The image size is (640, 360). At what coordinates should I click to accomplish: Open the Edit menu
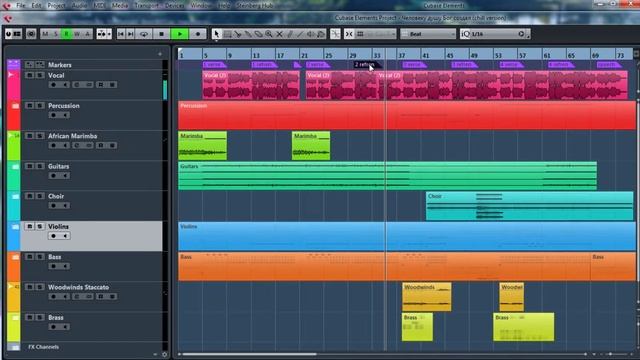click(x=36, y=6)
